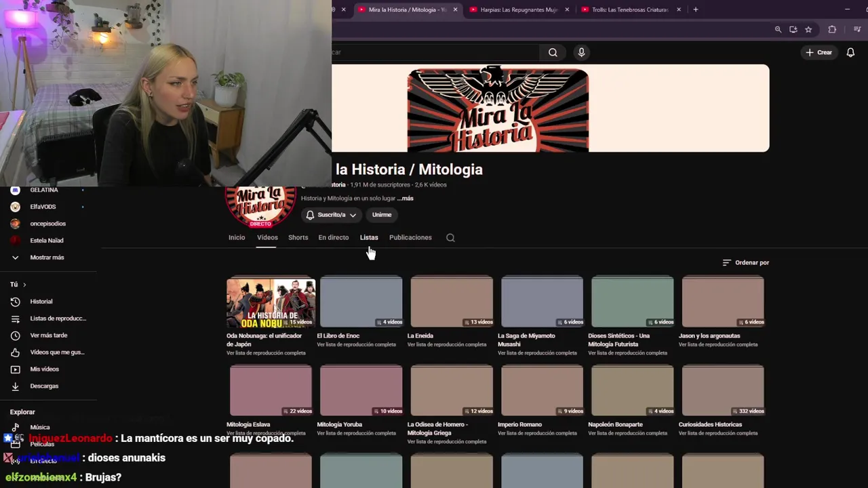Click the Jason y los argonautas title

tap(709, 335)
